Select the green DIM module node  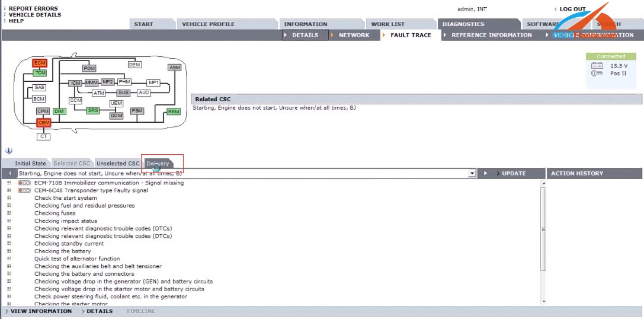pyautogui.click(x=59, y=111)
